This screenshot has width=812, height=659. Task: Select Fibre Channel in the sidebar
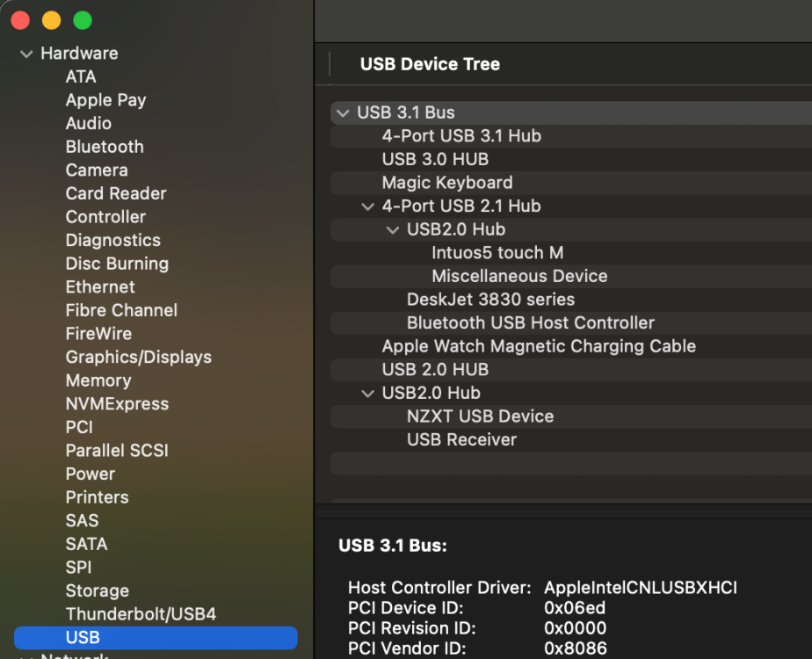(121, 310)
